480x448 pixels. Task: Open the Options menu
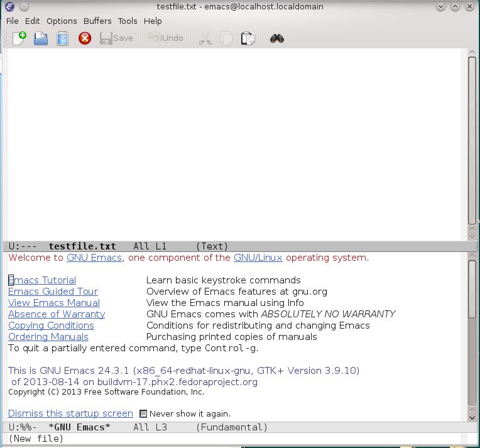[x=62, y=21]
